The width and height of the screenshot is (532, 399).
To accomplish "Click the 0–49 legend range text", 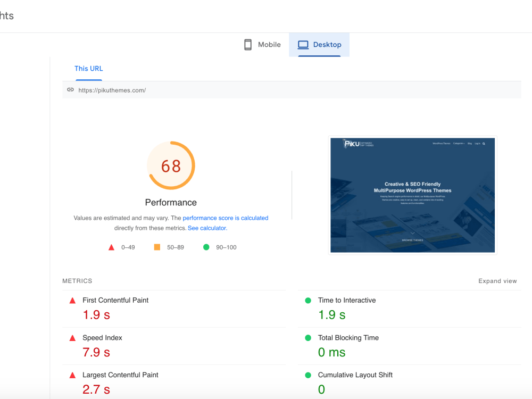I will click(x=128, y=247).
